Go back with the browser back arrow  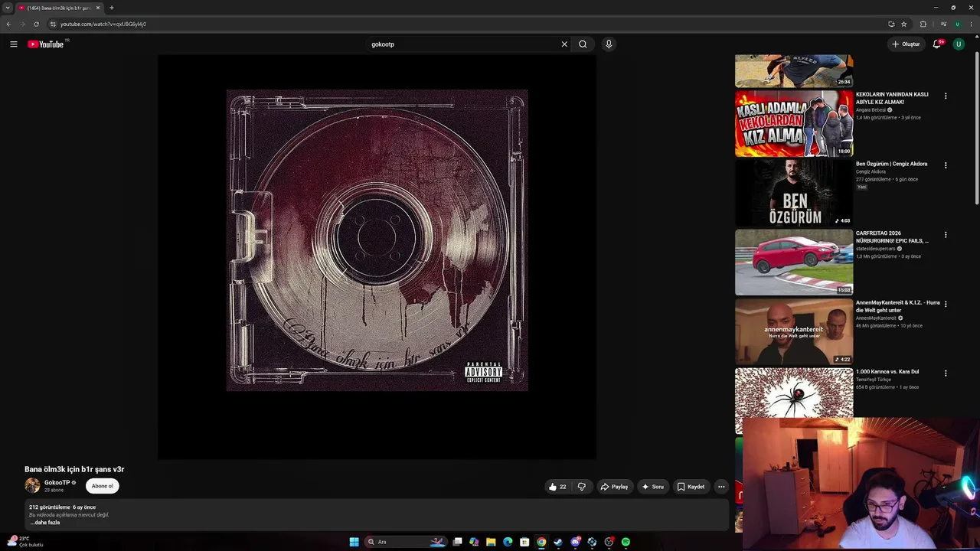(x=8, y=24)
